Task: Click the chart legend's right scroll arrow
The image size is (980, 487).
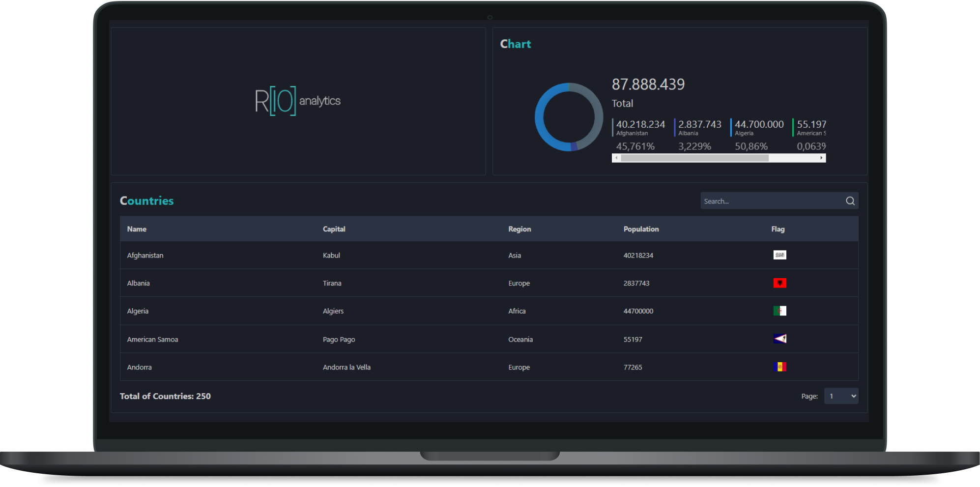Action: tap(822, 158)
